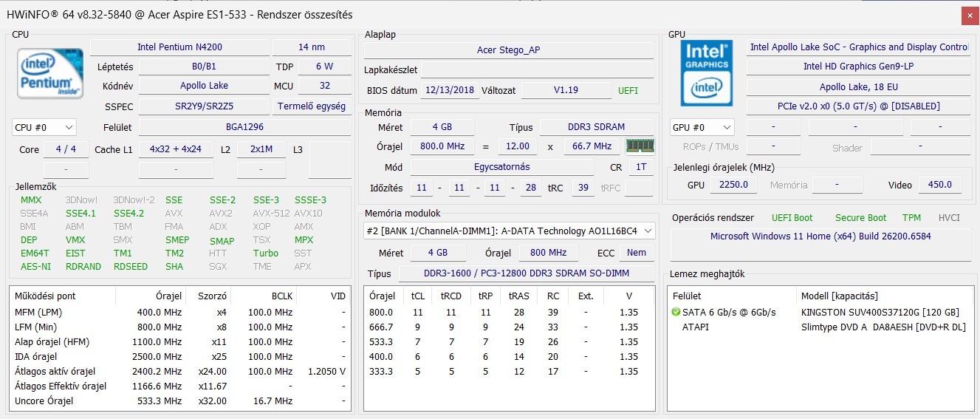Click the Secure Boot label
Image resolution: width=980 pixels, height=419 pixels.
tap(860, 217)
